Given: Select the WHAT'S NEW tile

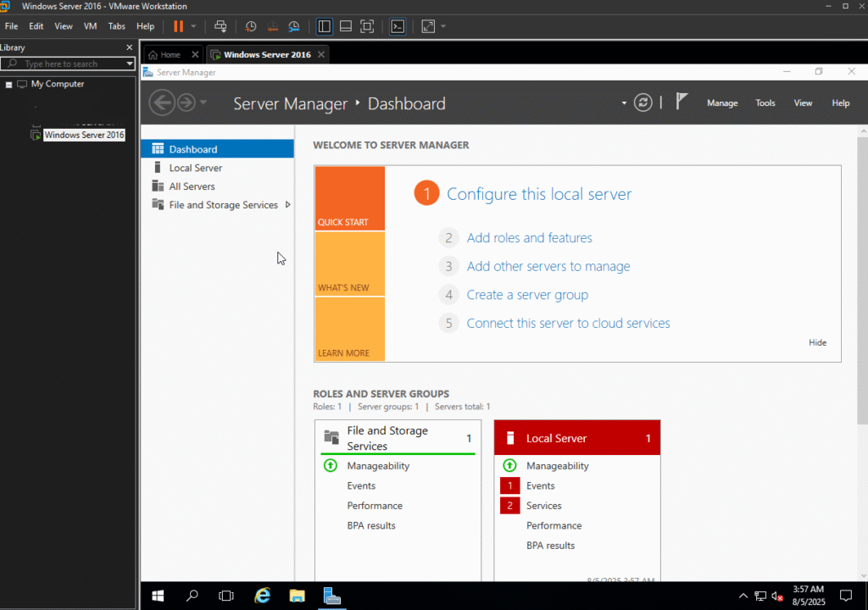Looking at the screenshot, I should (x=350, y=264).
